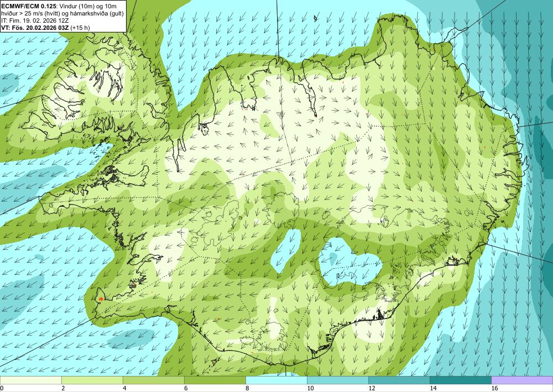Click the "14" label on the color scale
Screen dimensions: 553x392
(433, 388)
